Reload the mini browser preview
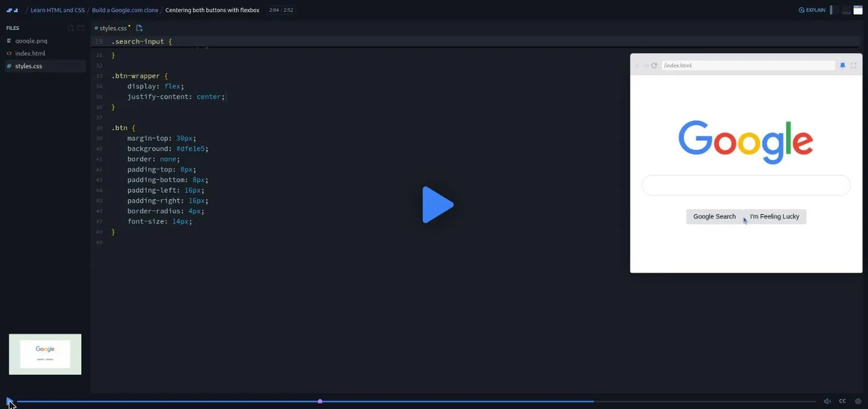868x409 pixels. [654, 65]
